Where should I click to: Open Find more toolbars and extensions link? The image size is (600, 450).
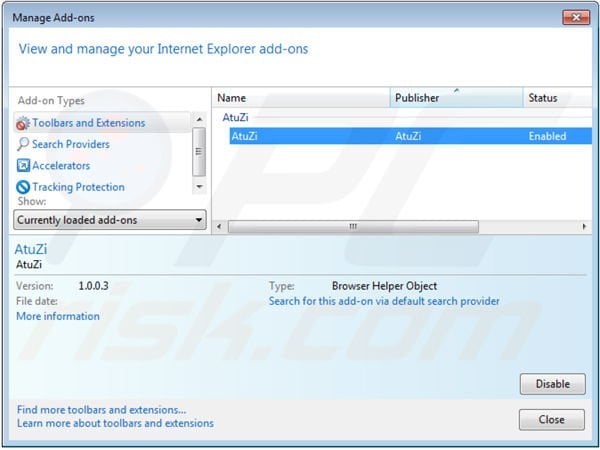point(102,410)
